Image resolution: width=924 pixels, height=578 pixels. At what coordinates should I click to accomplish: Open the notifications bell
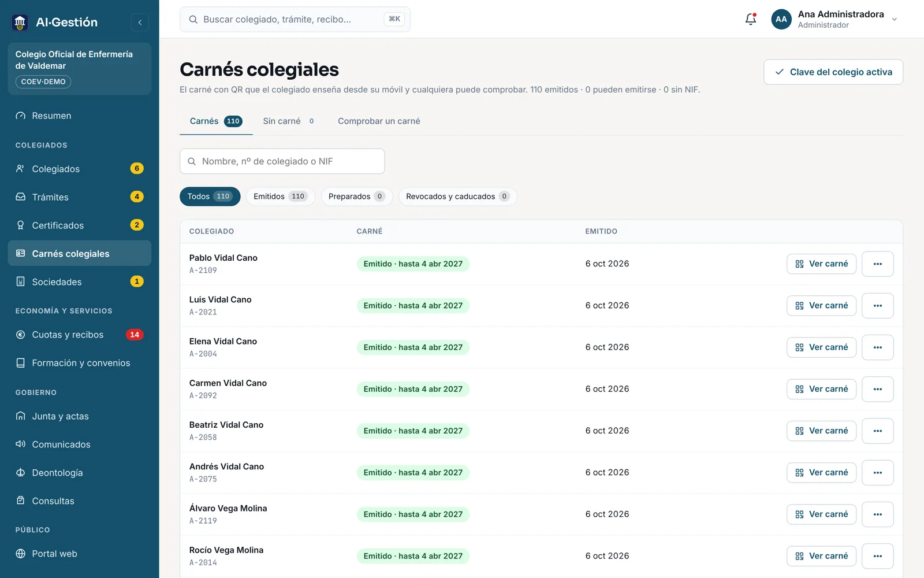750,19
